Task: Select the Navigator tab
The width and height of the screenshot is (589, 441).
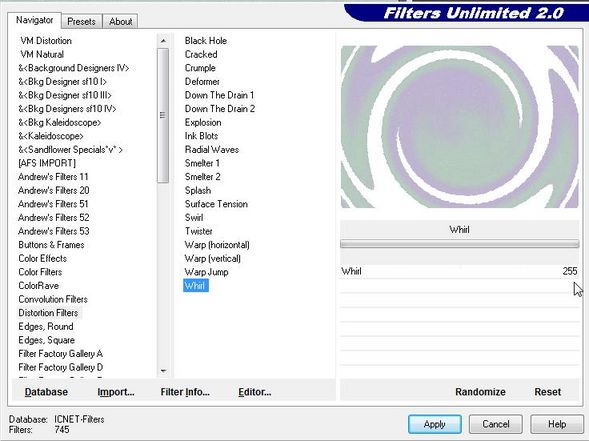Action: click(x=34, y=20)
